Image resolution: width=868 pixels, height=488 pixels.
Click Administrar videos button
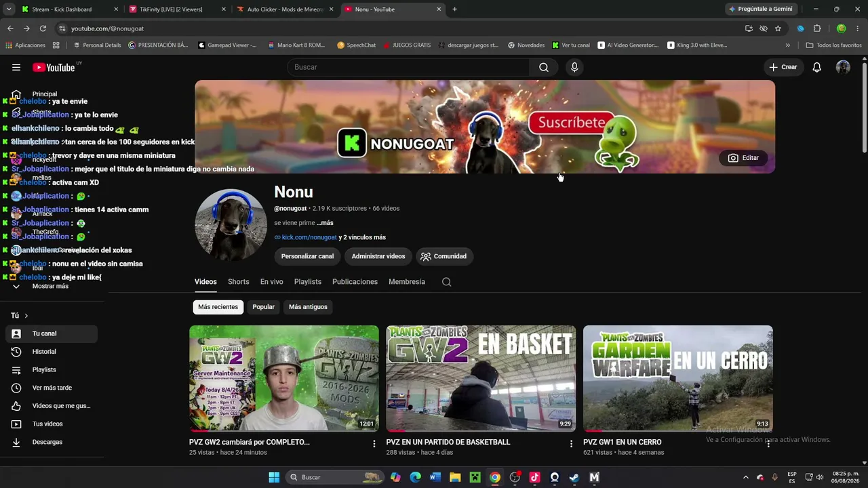378,256
